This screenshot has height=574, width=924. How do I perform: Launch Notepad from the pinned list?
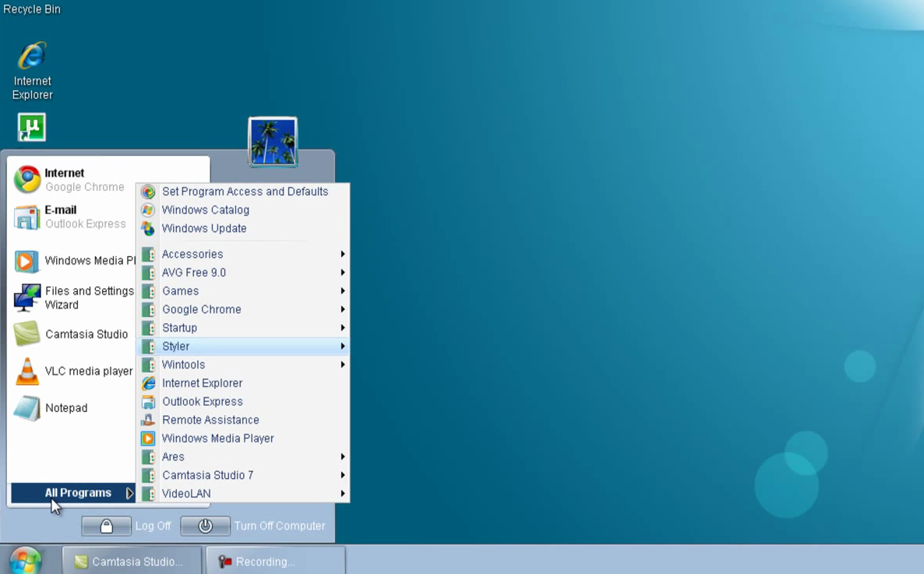click(x=74, y=408)
